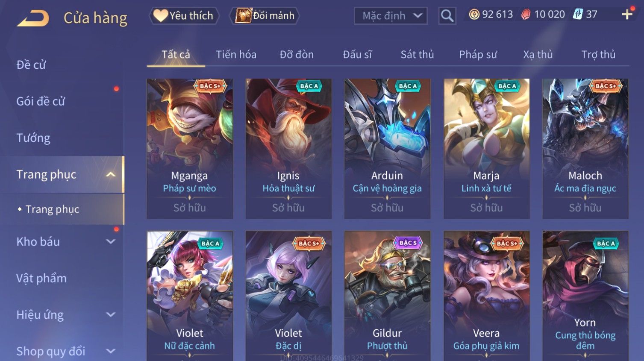Select the Pháp sư filter tab

[x=478, y=55]
